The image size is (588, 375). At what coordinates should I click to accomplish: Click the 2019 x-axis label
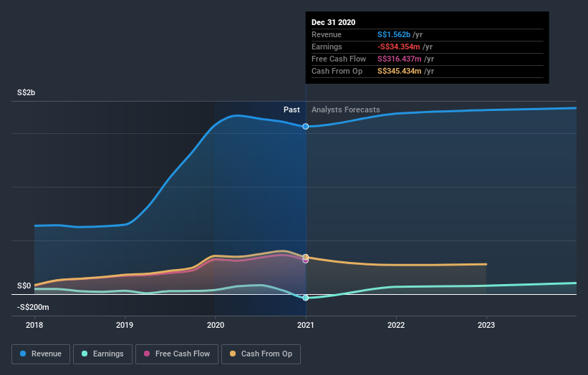tap(125, 325)
